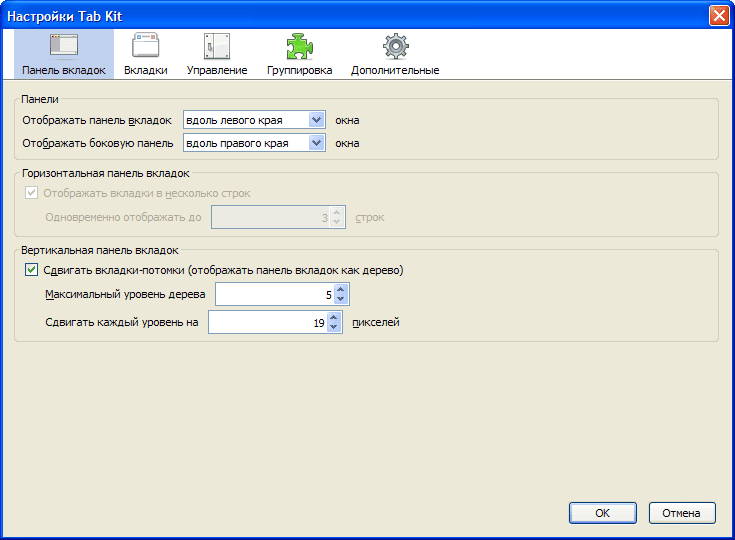Click the 'вдоль левого края' combo box
This screenshot has height=540, width=735.
pyautogui.click(x=254, y=120)
